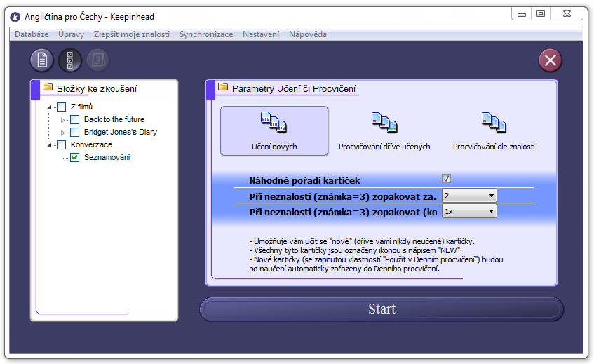
Task: Click folder icon beside Složky ke zkoušení
Action: tap(48, 87)
